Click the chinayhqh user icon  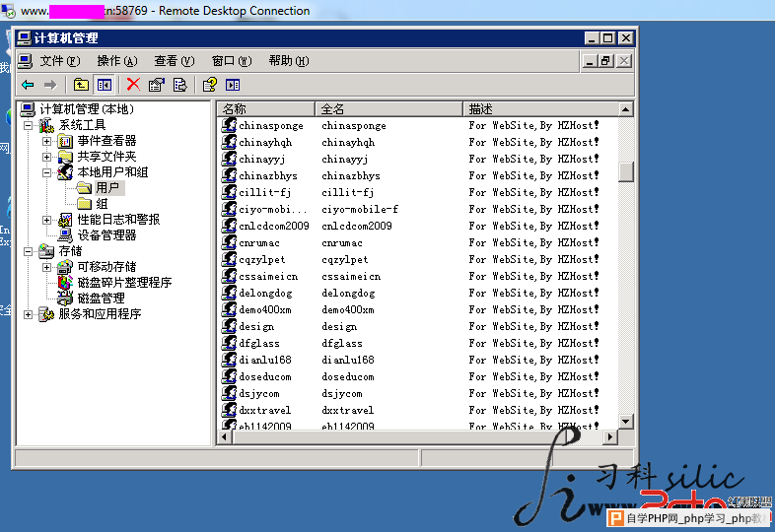click(229, 142)
